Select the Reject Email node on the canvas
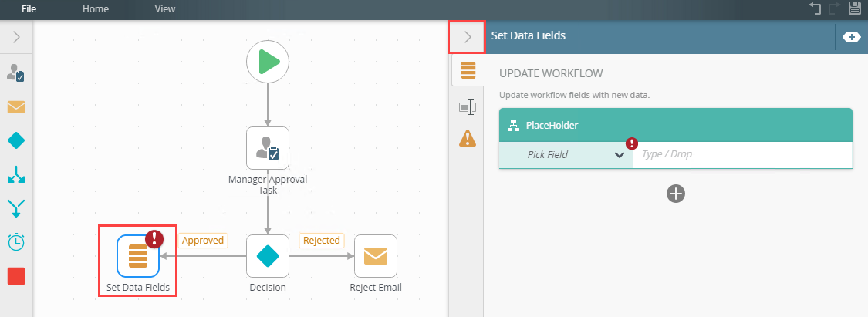Viewport: 868px width, 317px height. (x=375, y=256)
